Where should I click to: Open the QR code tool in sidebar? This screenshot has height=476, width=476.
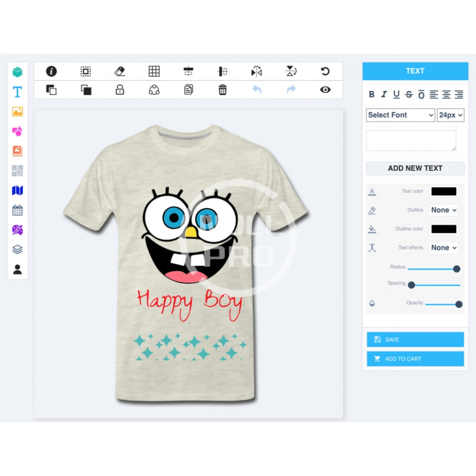tap(18, 171)
